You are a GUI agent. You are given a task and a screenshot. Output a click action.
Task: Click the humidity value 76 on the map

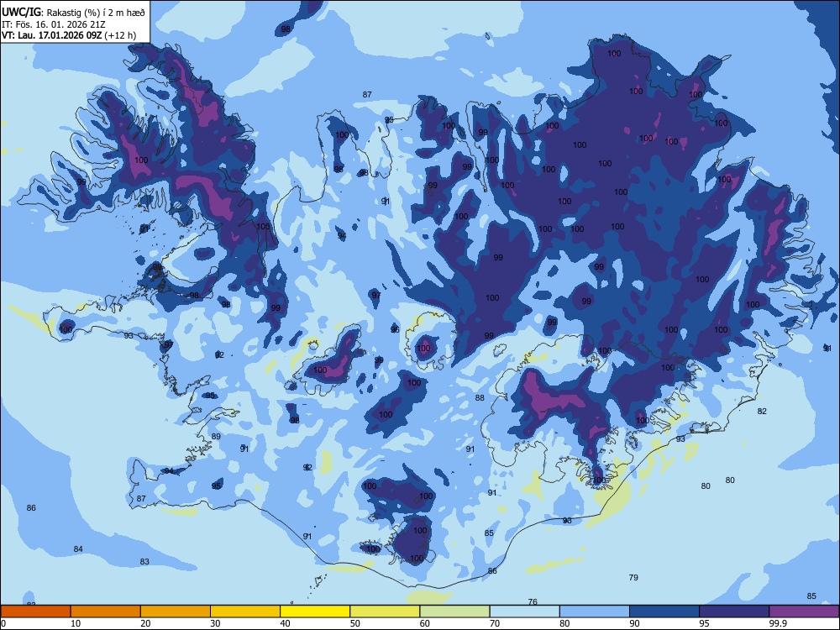(533, 601)
